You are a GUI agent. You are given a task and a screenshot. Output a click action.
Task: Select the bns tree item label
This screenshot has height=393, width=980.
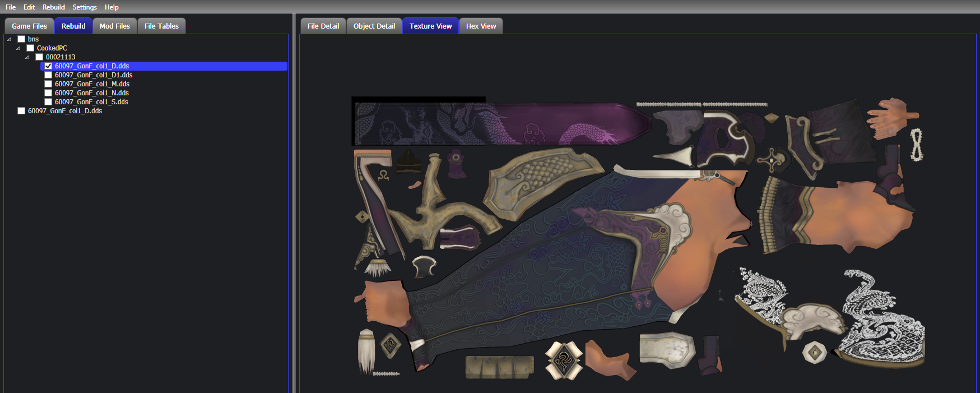pos(33,39)
